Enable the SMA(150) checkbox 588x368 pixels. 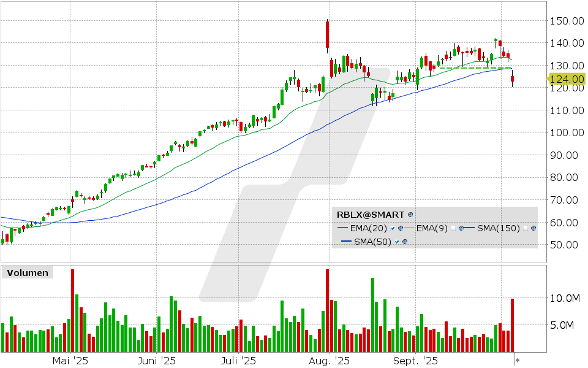pyautogui.click(x=525, y=228)
